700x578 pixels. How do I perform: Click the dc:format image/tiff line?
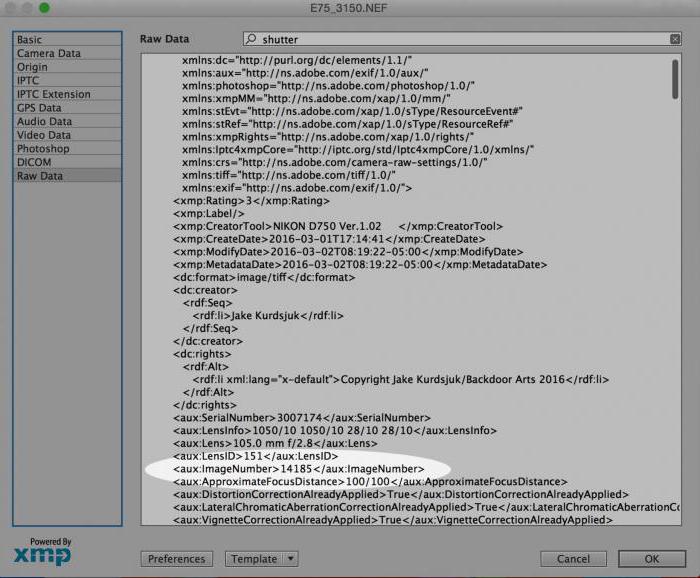pos(264,277)
